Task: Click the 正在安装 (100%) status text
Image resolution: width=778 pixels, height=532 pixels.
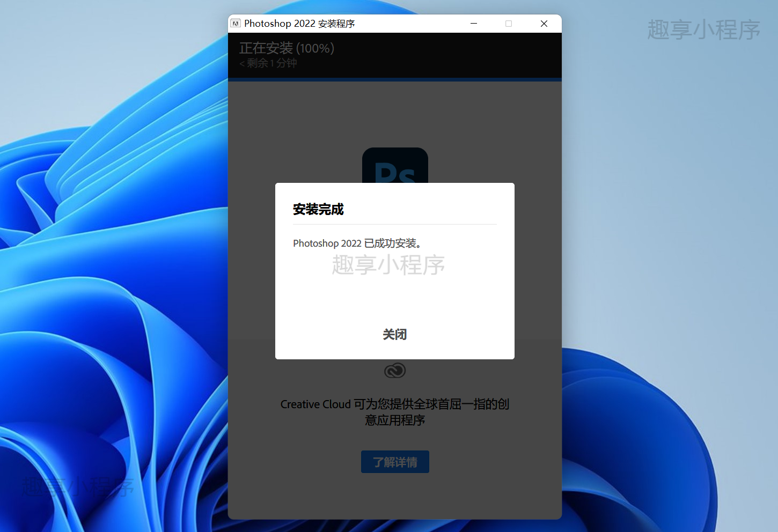Action: [x=287, y=48]
